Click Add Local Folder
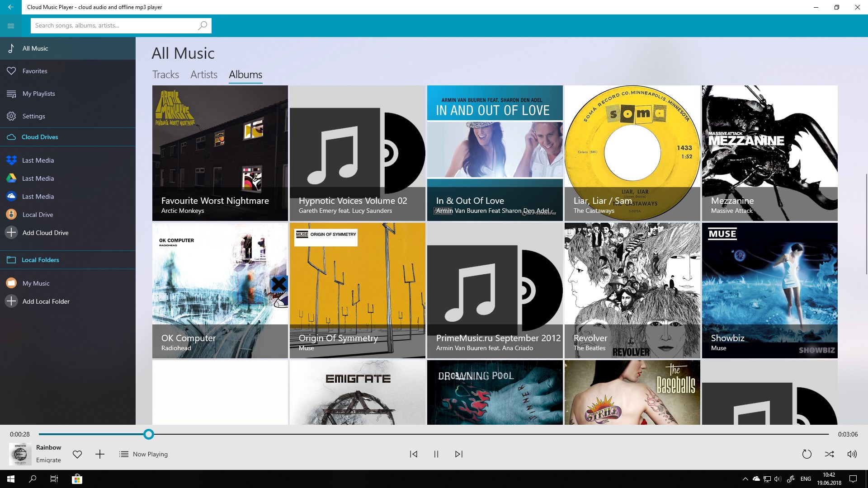The width and height of the screenshot is (868, 488). tap(46, 301)
